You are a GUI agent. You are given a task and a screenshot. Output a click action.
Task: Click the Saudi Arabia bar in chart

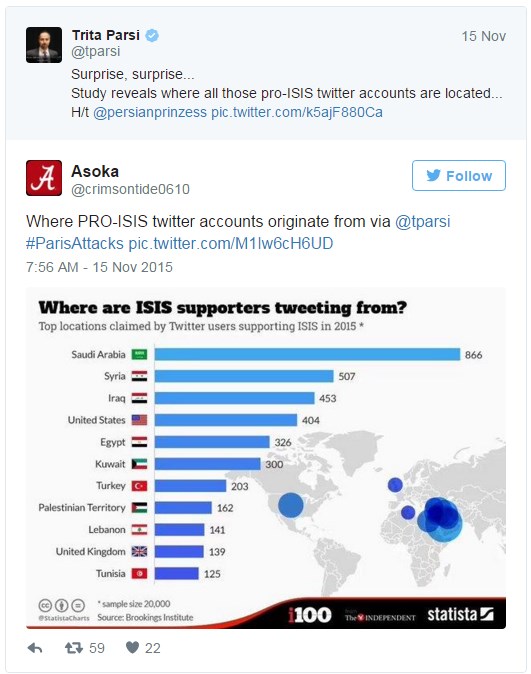point(307,354)
